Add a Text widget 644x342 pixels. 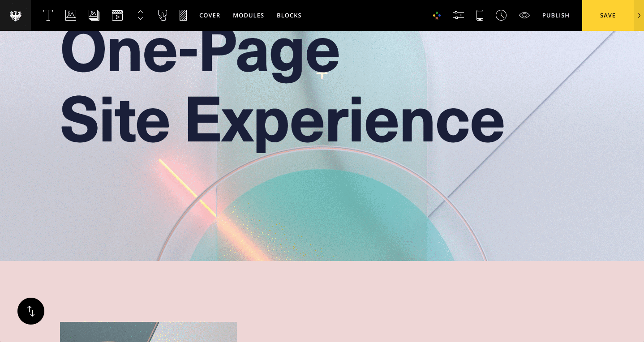[48, 15]
